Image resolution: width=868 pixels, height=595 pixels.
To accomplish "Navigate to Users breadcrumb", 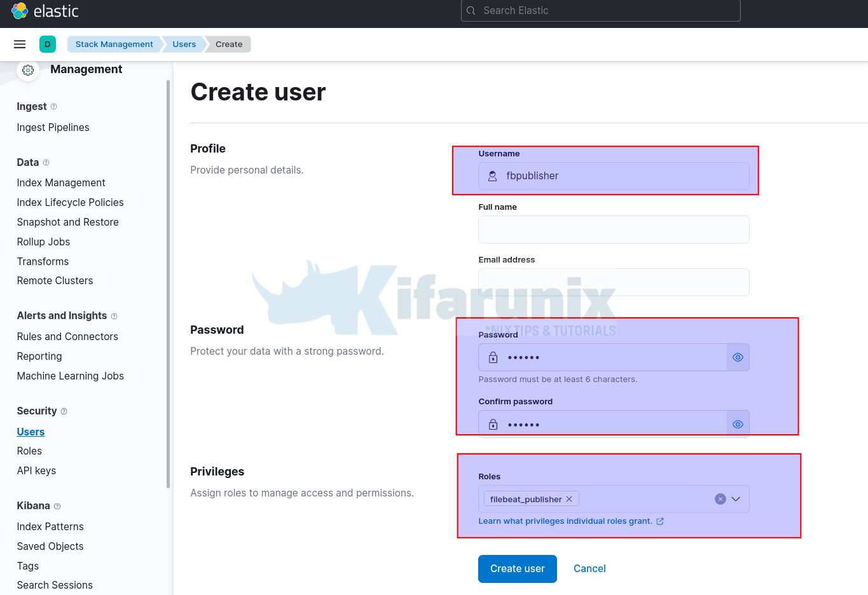I will click(184, 44).
